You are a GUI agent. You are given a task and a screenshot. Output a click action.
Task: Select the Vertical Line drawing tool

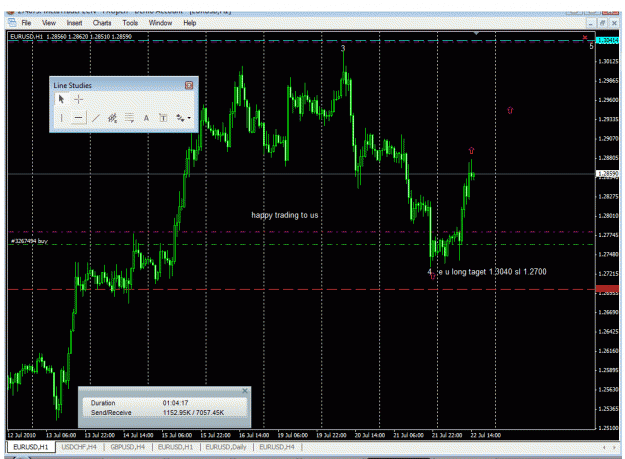click(x=61, y=118)
